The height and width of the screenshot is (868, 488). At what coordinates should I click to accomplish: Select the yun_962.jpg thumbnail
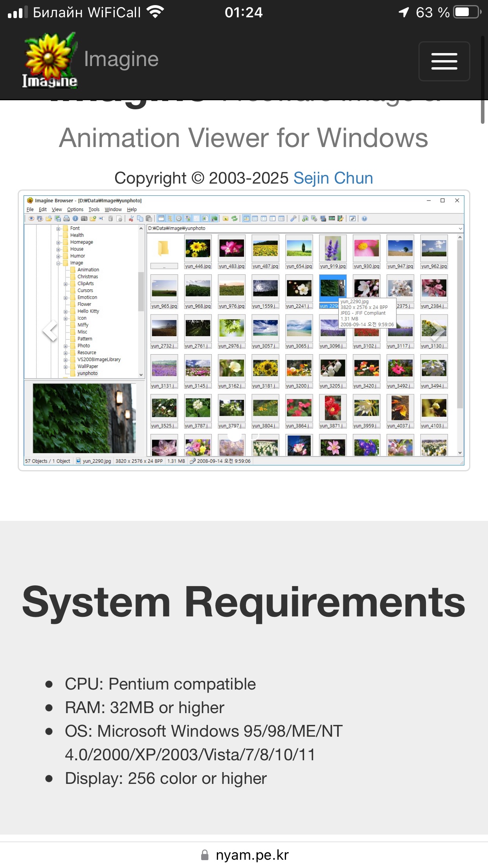coord(434,252)
